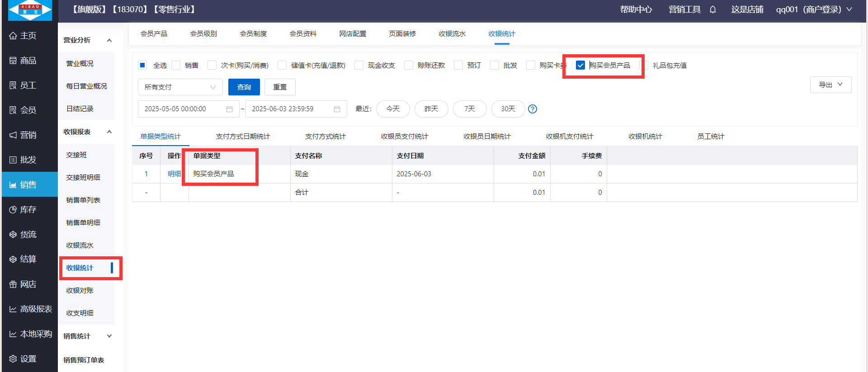Open the 设置 settings gear icon
The height and width of the screenshot is (372, 868).
13,359
